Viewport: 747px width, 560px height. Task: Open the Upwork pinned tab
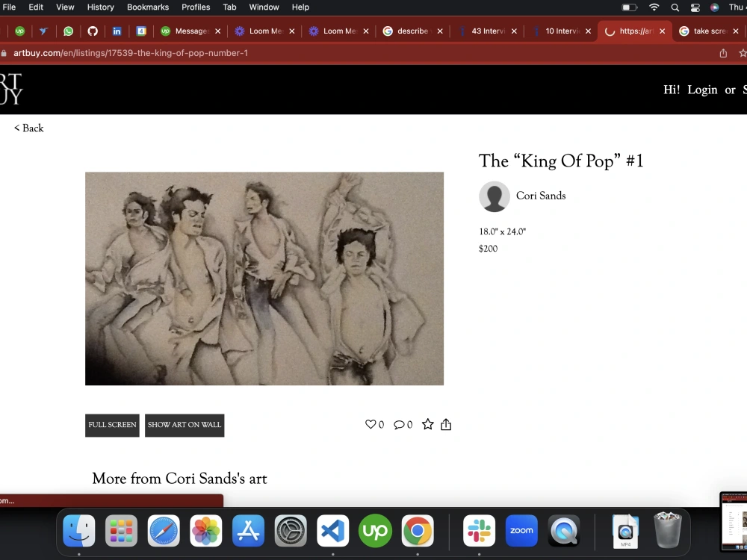coord(20,31)
